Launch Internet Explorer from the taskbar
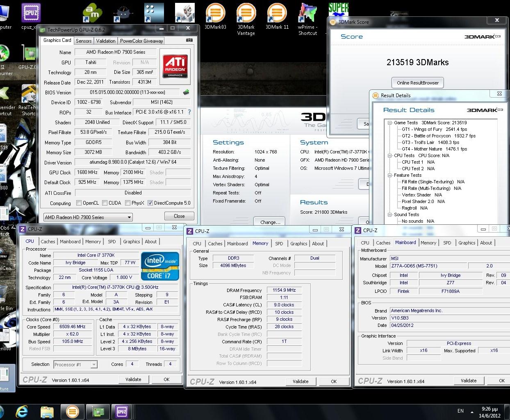The image size is (510, 420). 21,411
